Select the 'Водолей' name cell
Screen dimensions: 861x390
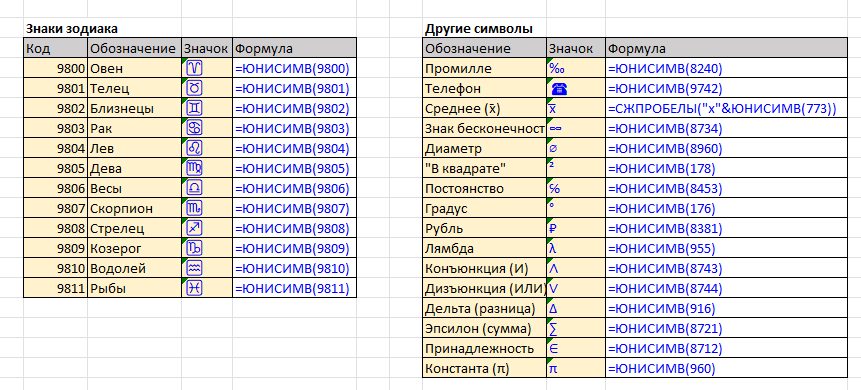(135, 269)
